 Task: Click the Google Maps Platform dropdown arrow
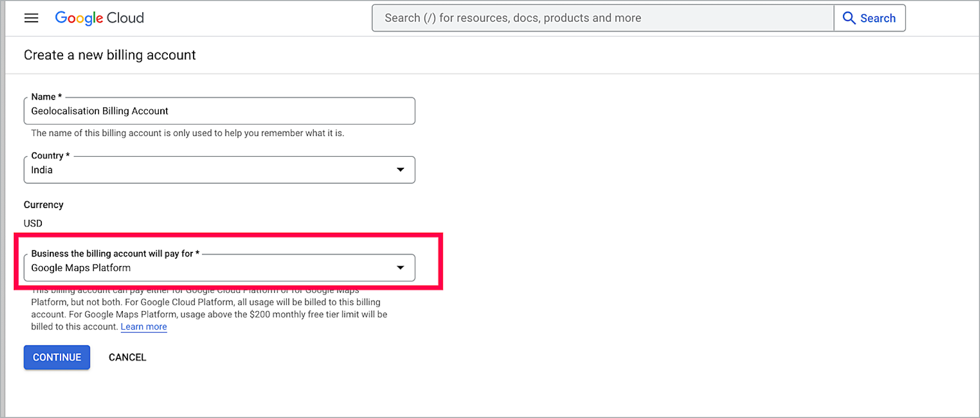(x=401, y=268)
